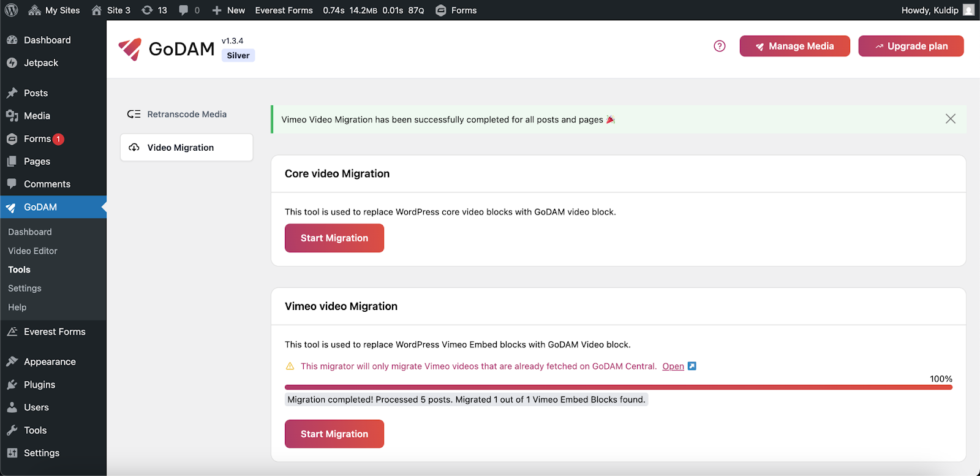Open the New content menu
This screenshot has height=476, width=980.
[228, 10]
